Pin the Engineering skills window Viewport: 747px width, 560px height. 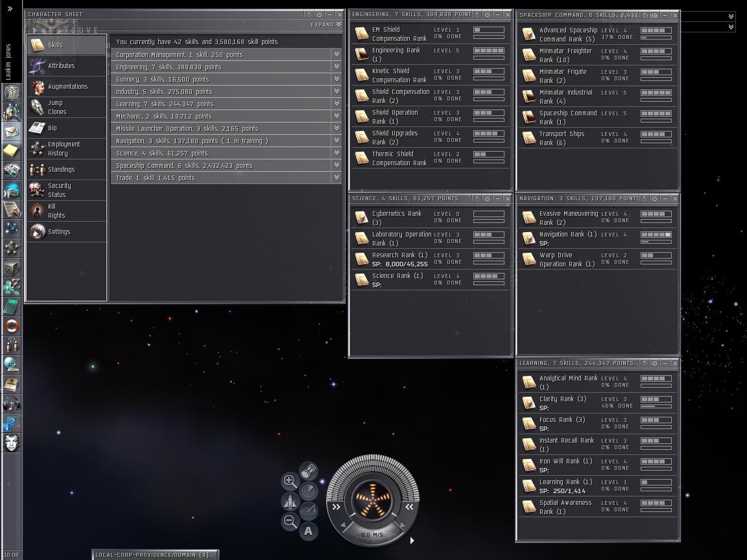tap(477, 15)
